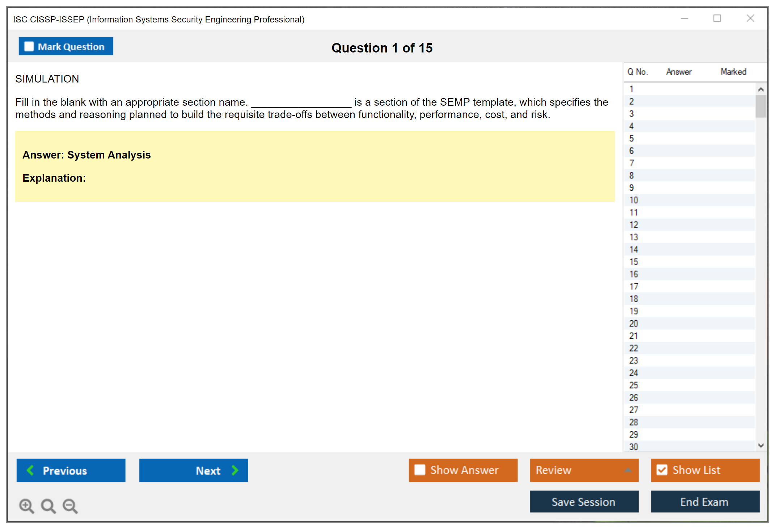Click the green right arrow on Next
The width and height of the screenshot is (778, 532).
pyautogui.click(x=235, y=470)
